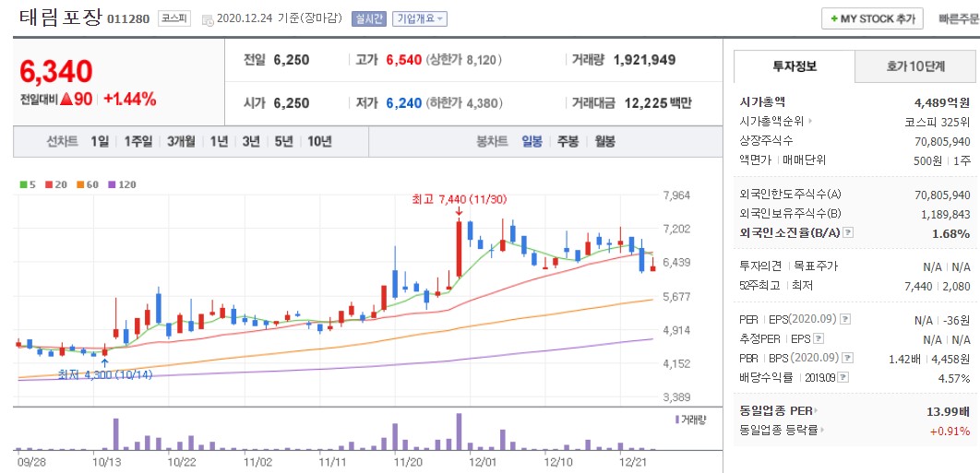Screen dimensions: 980x473
Task: Click the 52주최고 최저 value 7,440 | 2,080
Action: pos(938,286)
